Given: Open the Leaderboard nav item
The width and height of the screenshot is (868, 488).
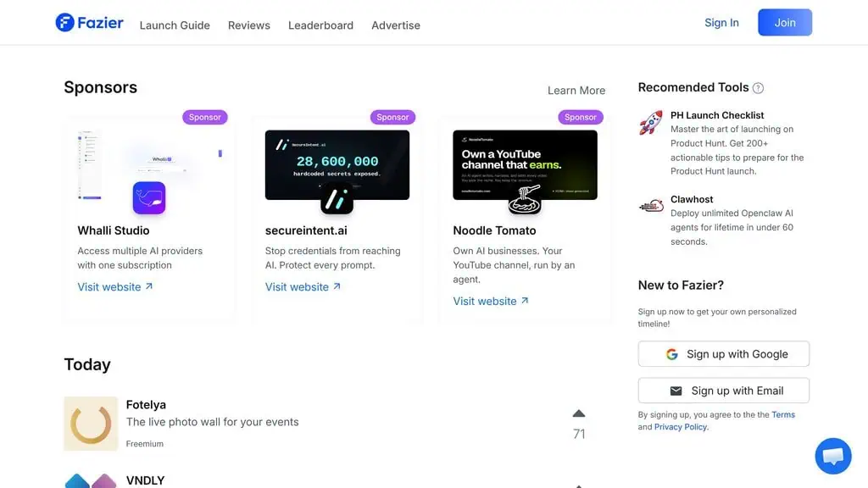Looking at the screenshot, I should [x=320, y=25].
